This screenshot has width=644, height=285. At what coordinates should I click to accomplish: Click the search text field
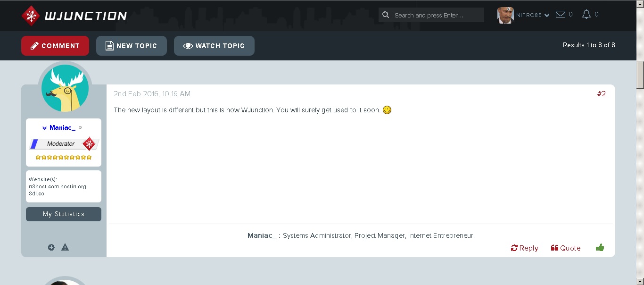tap(436, 15)
